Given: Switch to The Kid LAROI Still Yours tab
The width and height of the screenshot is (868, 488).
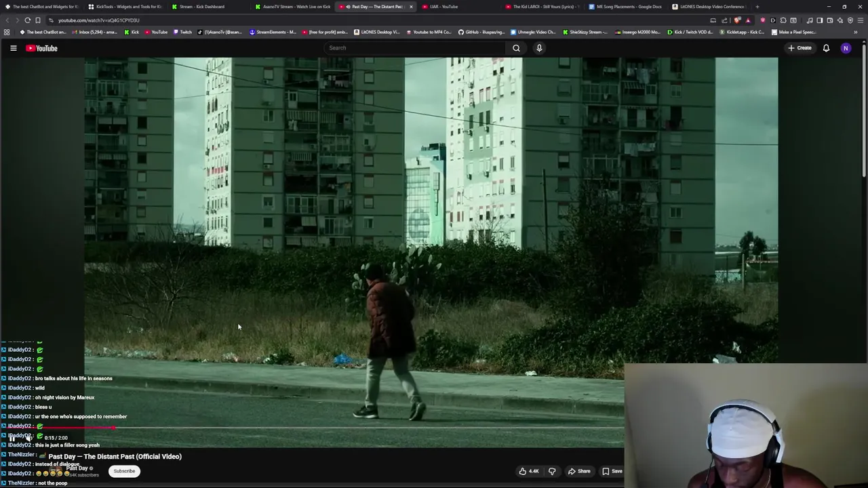Looking at the screenshot, I should (x=542, y=7).
